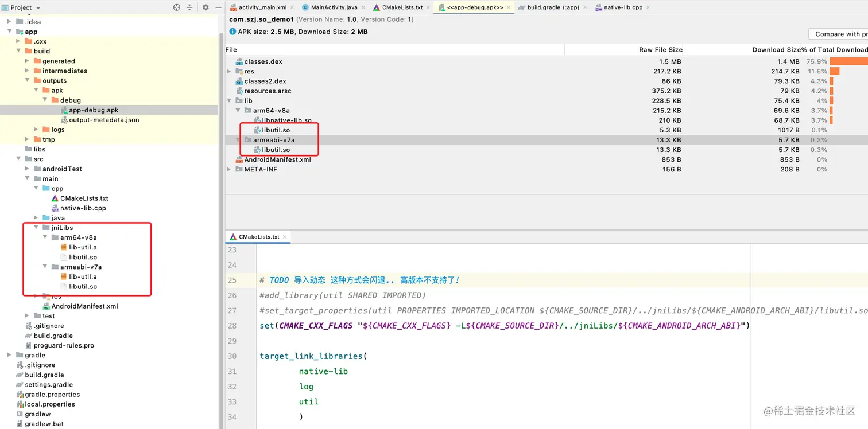The image size is (868, 429).
Task: Expand the logs folder
Action: (36, 130)
